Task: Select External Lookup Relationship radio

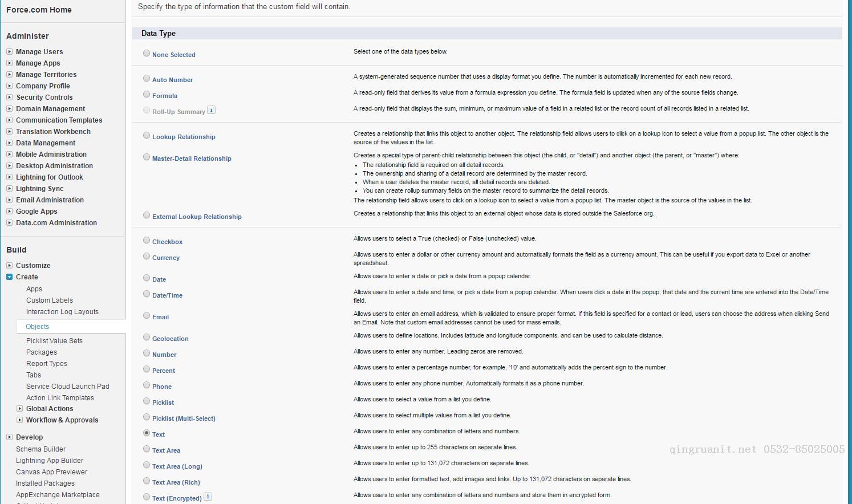Action: point(147,215)
